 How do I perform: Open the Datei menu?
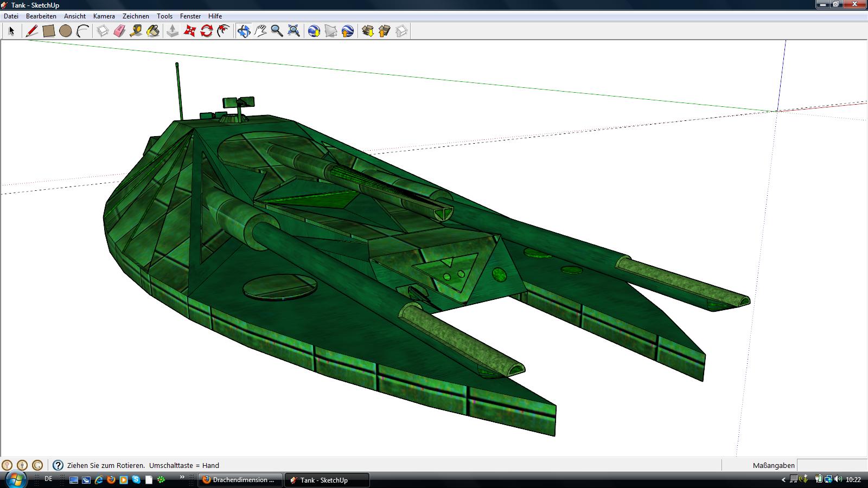11,16
